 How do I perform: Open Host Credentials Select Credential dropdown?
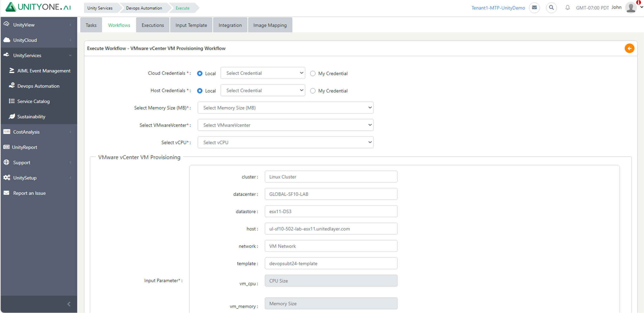coord(263,90)
